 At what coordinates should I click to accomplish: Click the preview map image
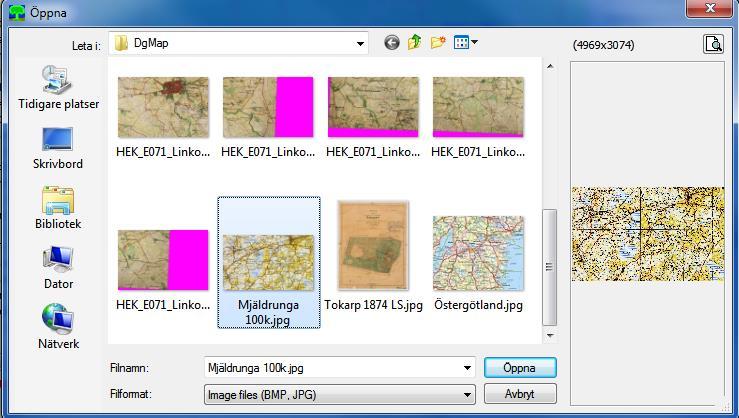648,234
